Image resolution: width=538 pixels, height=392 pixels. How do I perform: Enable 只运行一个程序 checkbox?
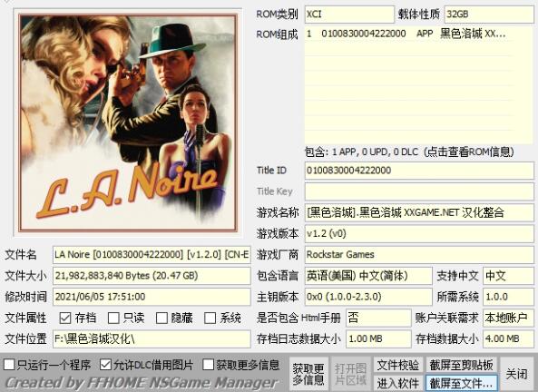point(8,365)
